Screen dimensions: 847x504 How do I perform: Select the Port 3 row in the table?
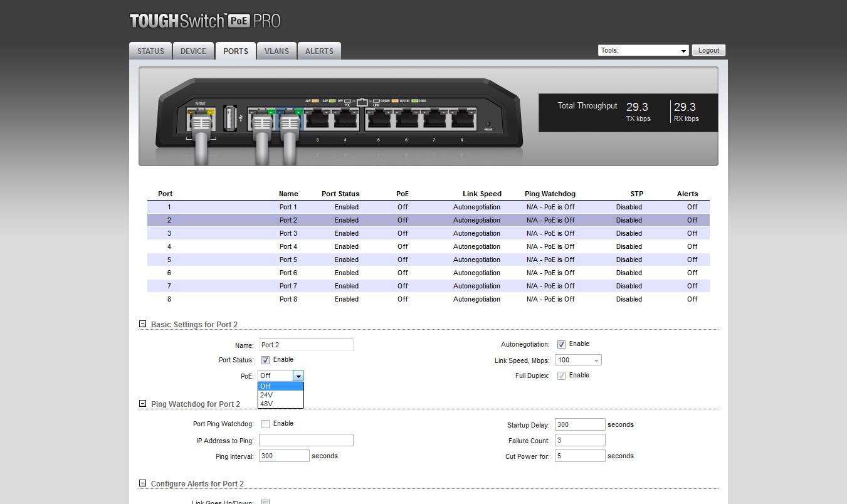tap(428, 233)
